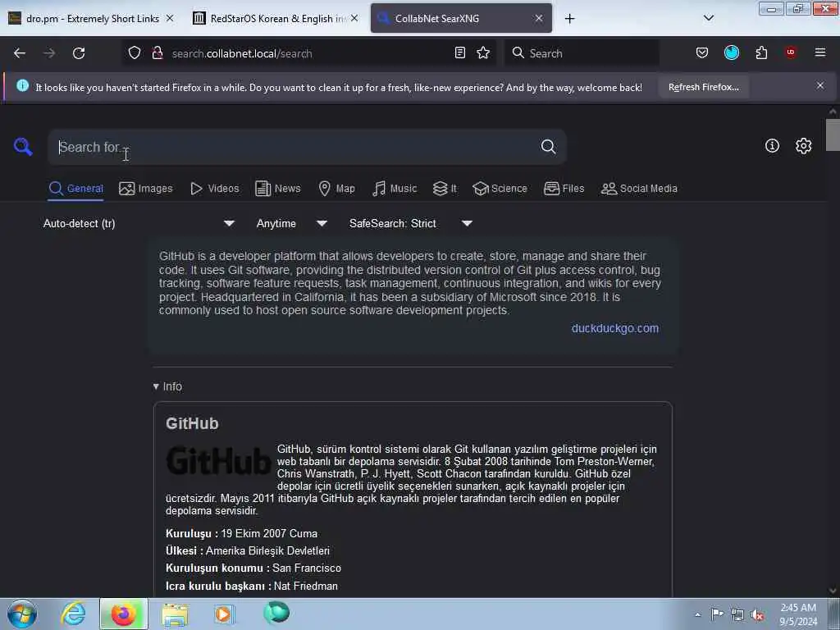Switch to RedStarOS Korean & English tab
840x630 pixels.
[276, 18]
